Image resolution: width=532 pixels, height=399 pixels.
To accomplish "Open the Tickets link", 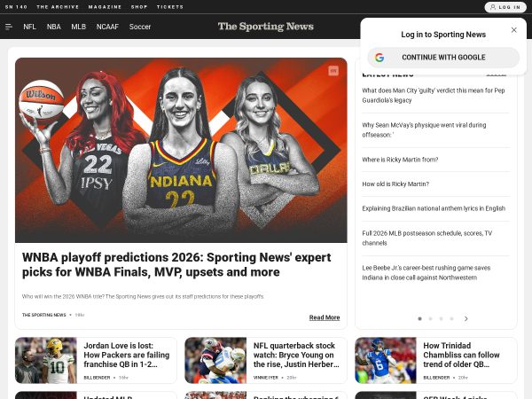I will coord(170,7).
